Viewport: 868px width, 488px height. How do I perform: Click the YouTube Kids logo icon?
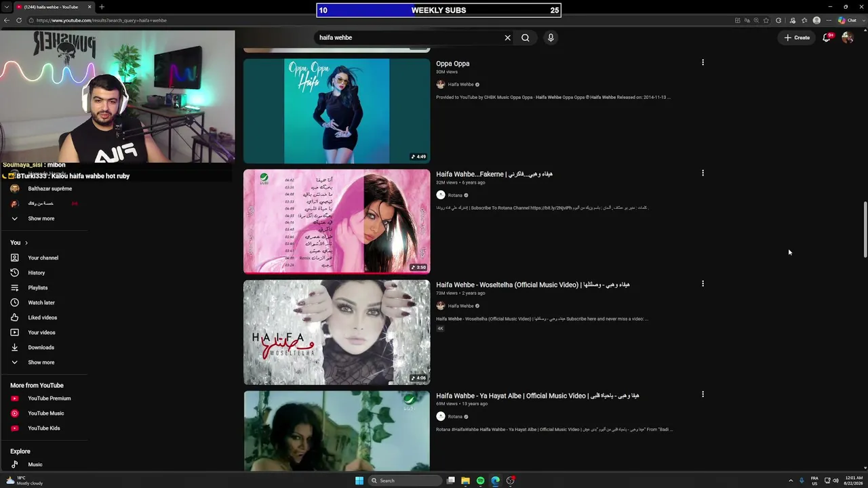pos(14,428)
